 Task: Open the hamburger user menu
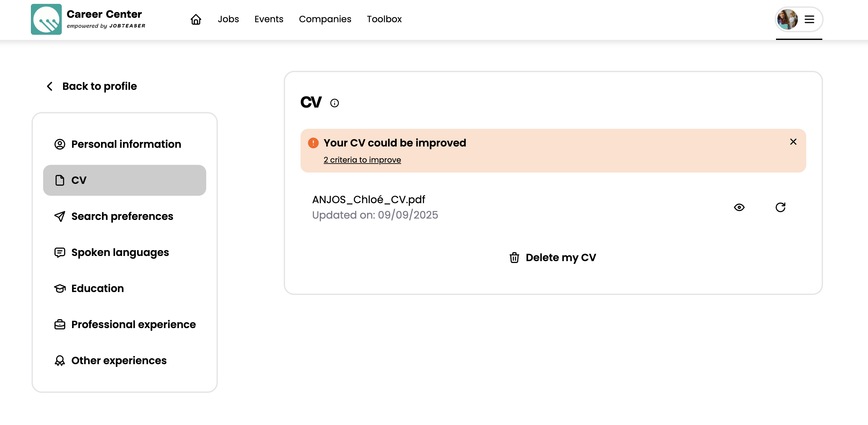(809, 19)
